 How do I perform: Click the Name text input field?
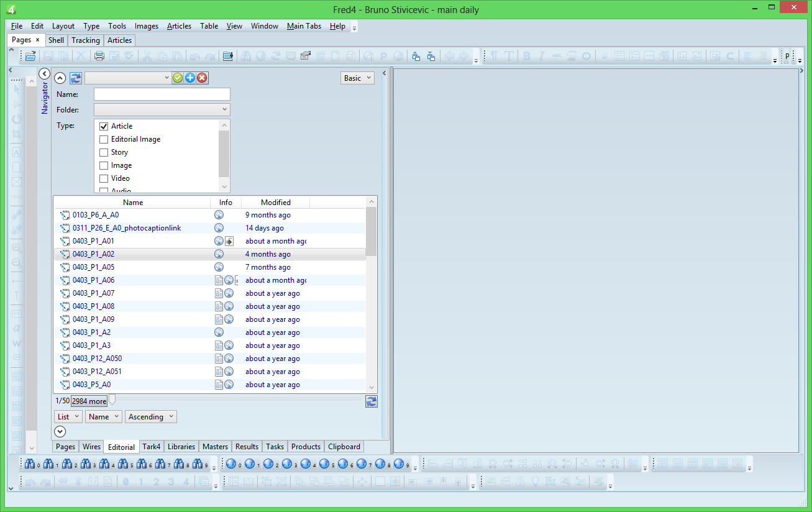162,94
